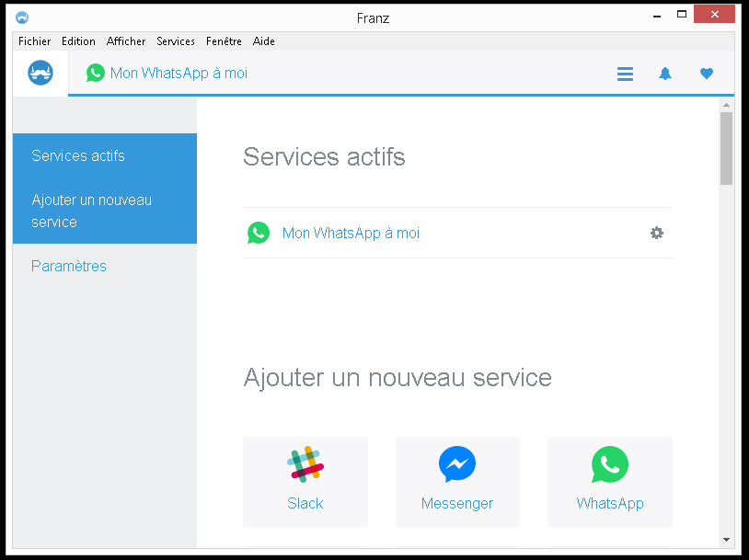Click the Franz title bar app icon
Screen dimensions: 749x560
(22, 17)
